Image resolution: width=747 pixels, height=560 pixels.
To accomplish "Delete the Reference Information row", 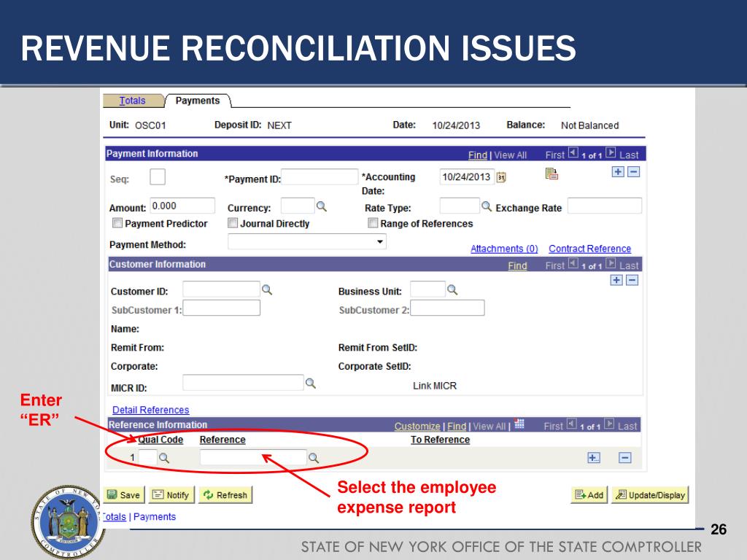I will (625, 458).
